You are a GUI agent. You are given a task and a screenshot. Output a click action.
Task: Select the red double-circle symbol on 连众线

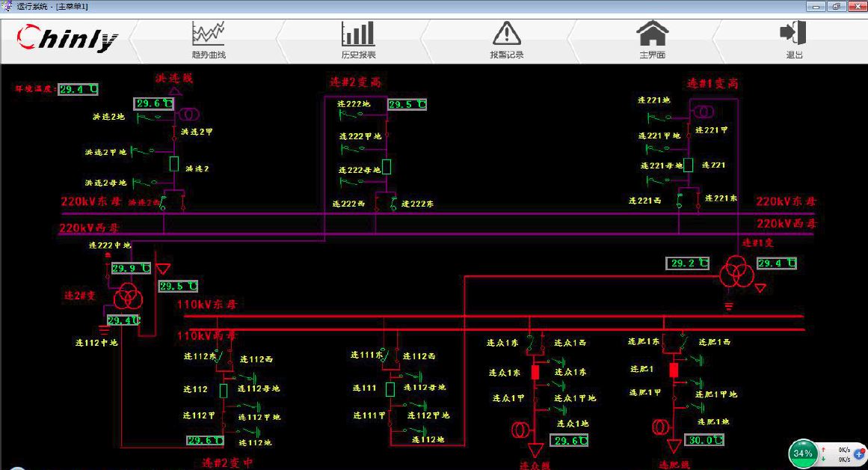520,430
